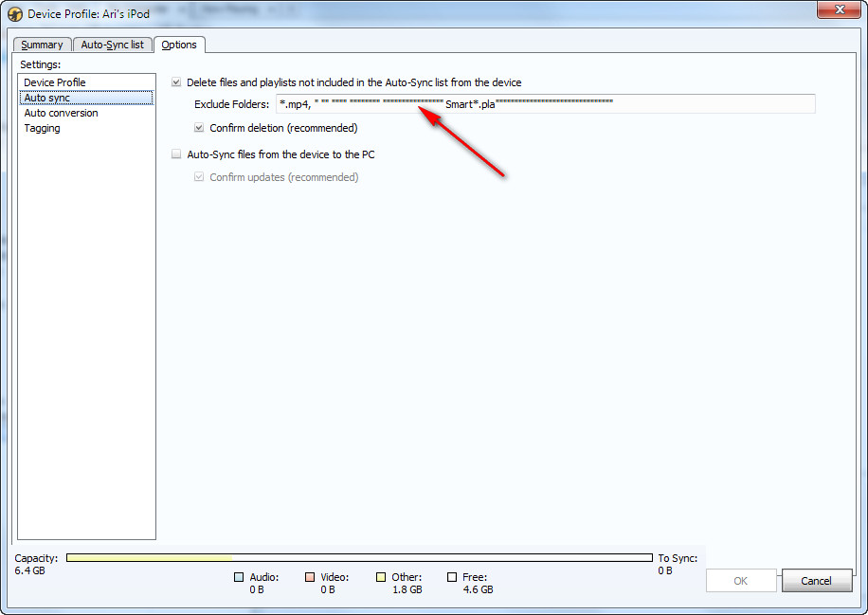Uncheck Confirm deletion (recommended)

(x=199, y=128)
